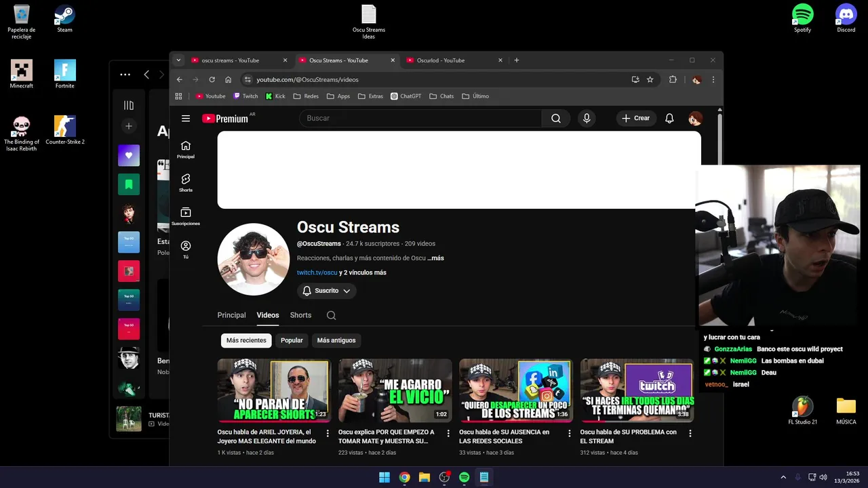Select Más recientes filter chip
This screenshot has height=488, width=868.
(x=246, y=340)
